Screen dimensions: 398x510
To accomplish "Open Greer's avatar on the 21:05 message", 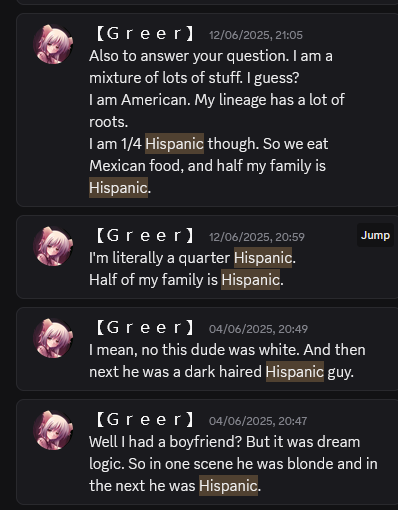I will (53, 44).
